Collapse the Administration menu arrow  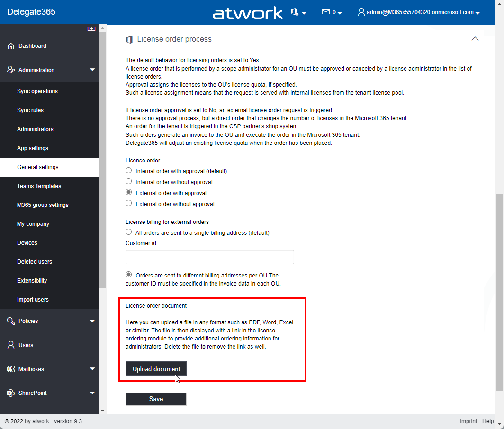92,70
